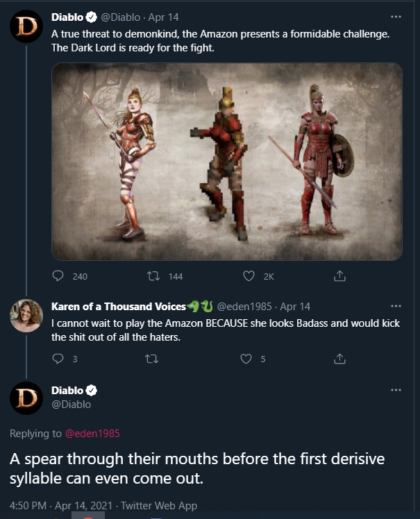Open more options on Diablo's spear reply

[396, 390]
